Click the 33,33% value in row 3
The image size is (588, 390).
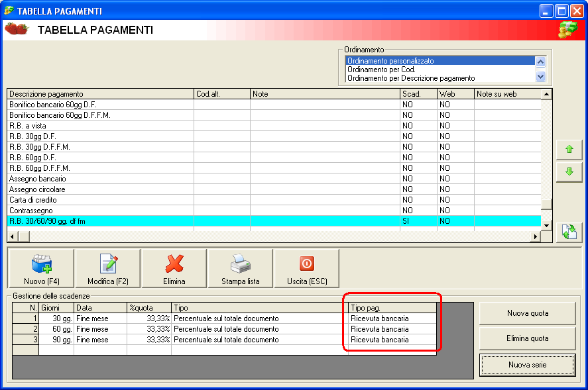point(149,340)
